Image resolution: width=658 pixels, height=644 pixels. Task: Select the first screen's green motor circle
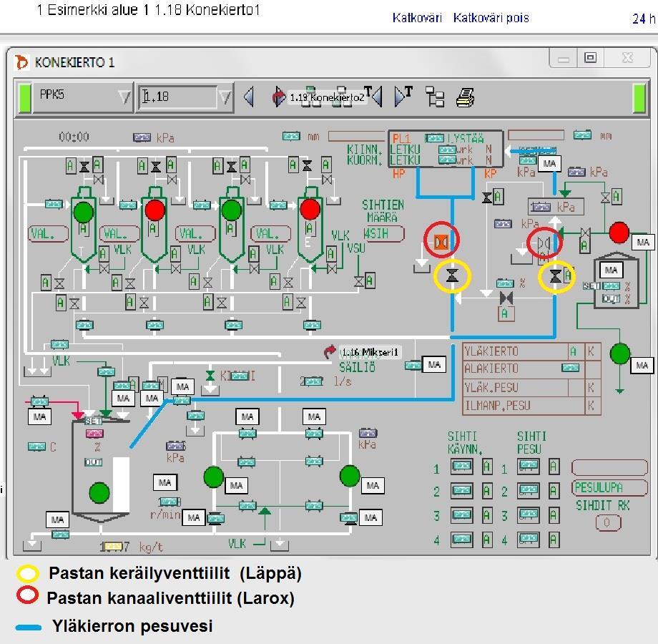tap(84, 212)
